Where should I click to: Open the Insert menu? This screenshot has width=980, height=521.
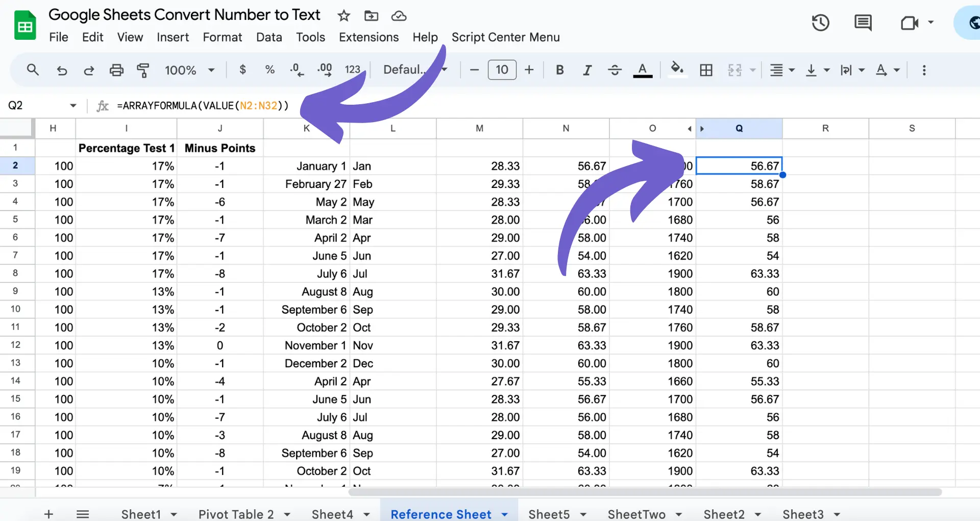[x=173, y=37]
